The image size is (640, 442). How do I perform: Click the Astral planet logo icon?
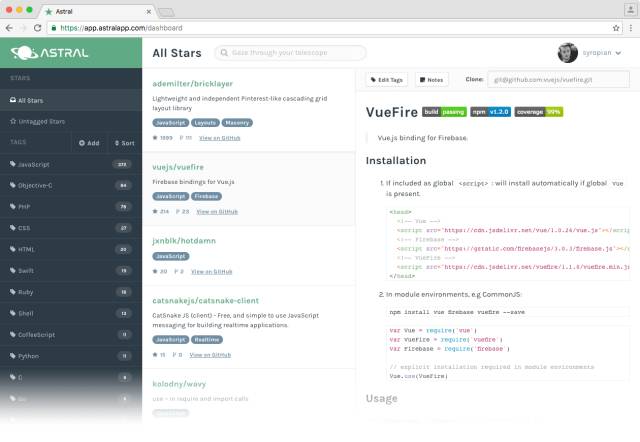(24, 53)
